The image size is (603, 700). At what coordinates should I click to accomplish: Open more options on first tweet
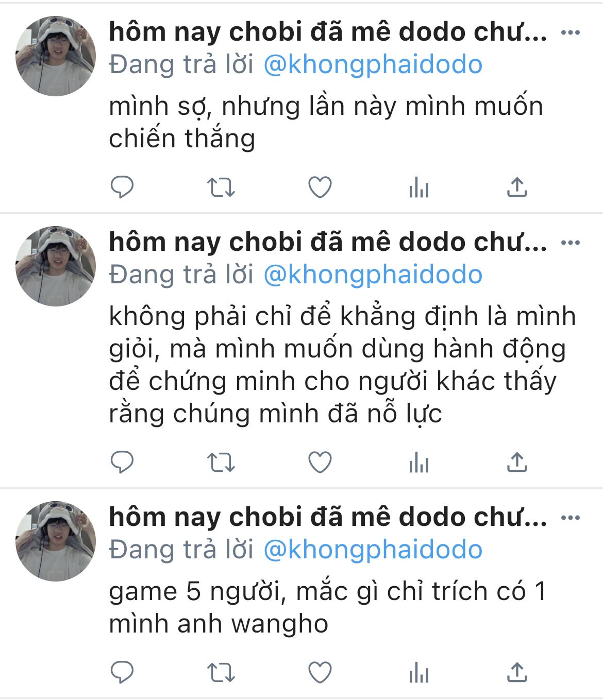571,32
